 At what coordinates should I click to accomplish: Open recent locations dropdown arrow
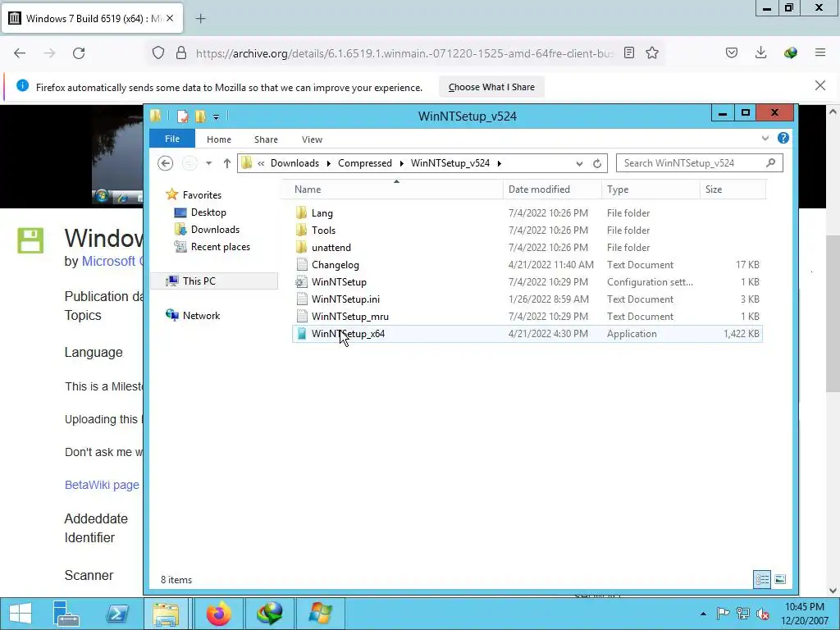(x=208, y=163)
